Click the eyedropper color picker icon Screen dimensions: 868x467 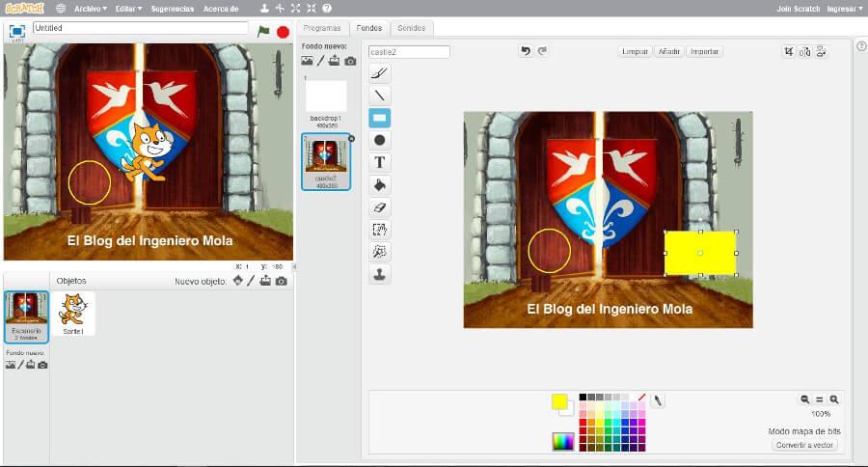click(659, 400)
